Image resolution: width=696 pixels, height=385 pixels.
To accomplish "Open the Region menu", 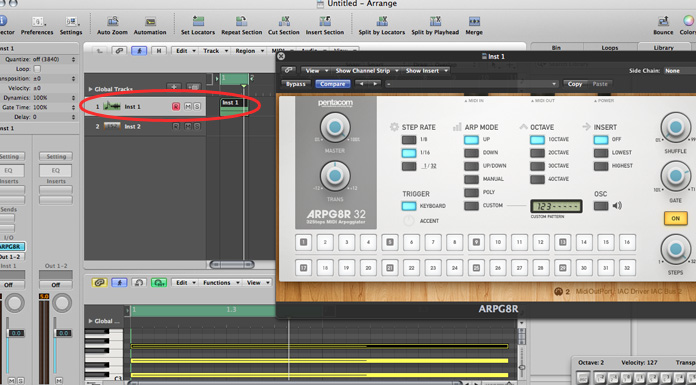I will (x=249, y=51).
